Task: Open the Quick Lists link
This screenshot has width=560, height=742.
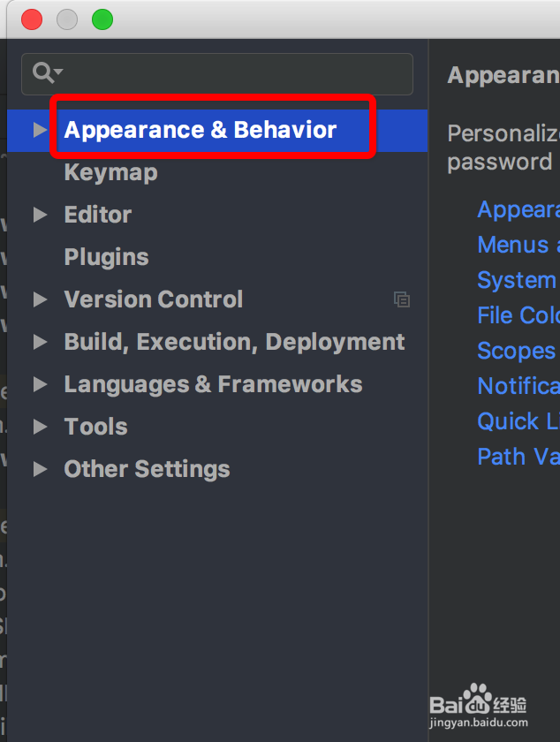Action: point(518,421)
